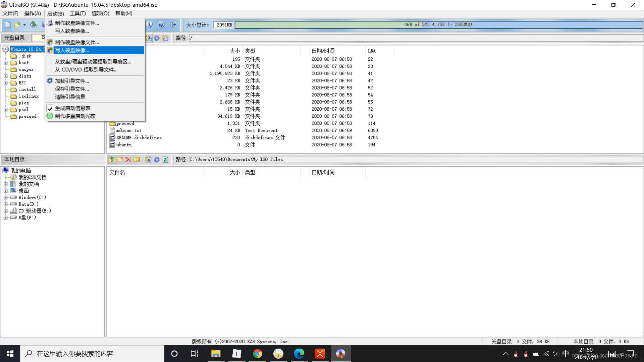
Task: Sort local list by 文件名 column header
Action: (155, 172)
